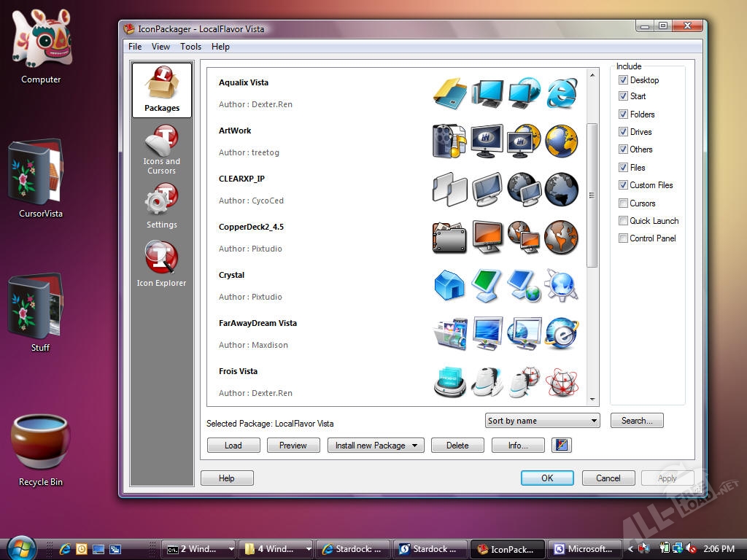This screenshot has height=560, width=747.
Task: Expand the Sort by name dropdown
Action: (542, 421)
